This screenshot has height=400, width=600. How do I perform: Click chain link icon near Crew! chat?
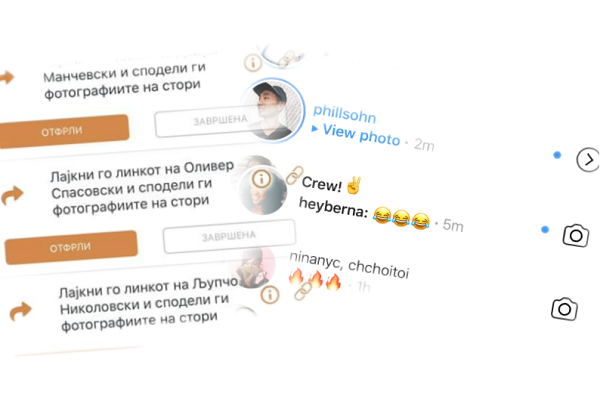pos(294,175)
